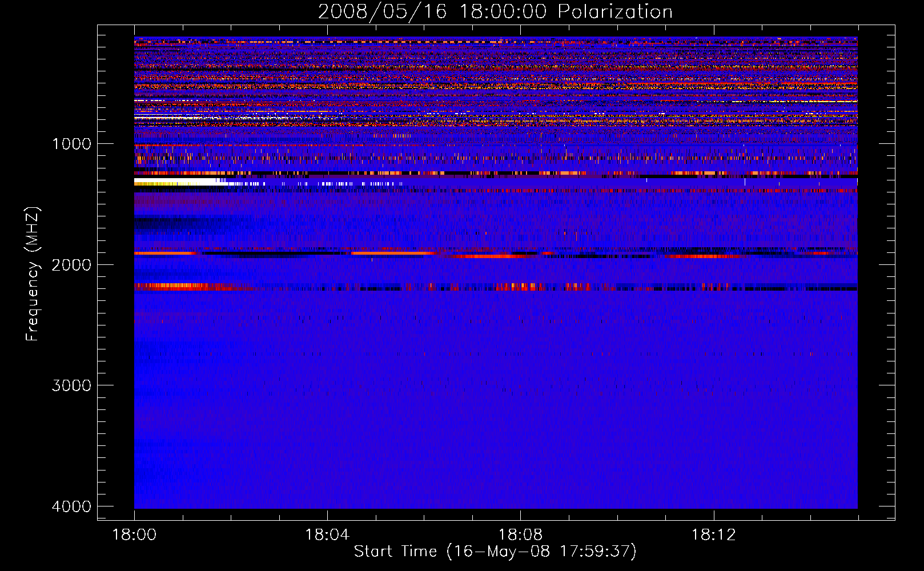Click the 3000 frequency tick label
The width and height of the screenshot is (924, 571).
click(71, 385)
